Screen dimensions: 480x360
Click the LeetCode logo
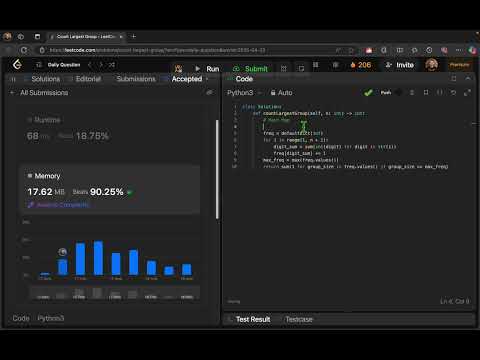17,64
